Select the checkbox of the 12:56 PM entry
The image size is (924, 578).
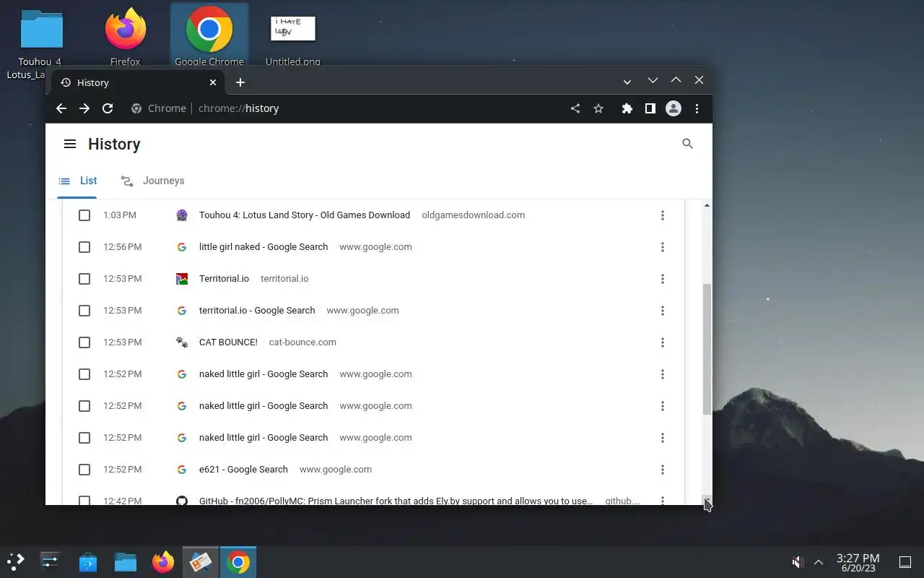point(84,247)
